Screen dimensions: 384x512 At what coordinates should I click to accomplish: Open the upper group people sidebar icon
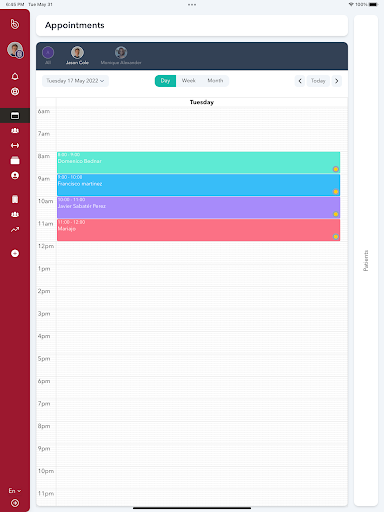point(15,131)
